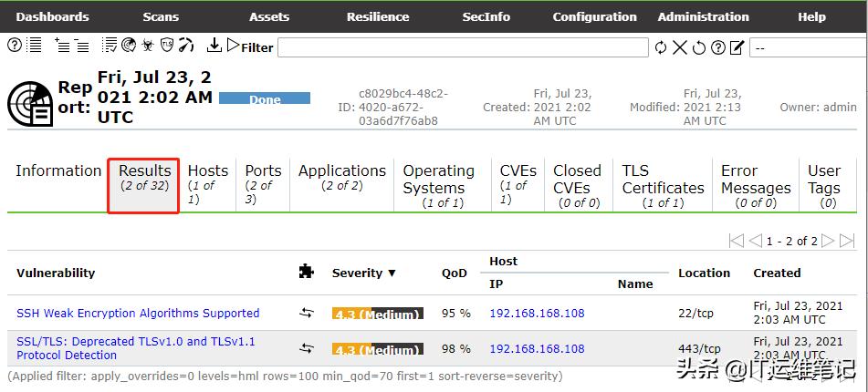This screenshot has width=868, height=392.
Task: Open the corresponding vulnerabilities biohazard icon
Action: pos(147,46)
